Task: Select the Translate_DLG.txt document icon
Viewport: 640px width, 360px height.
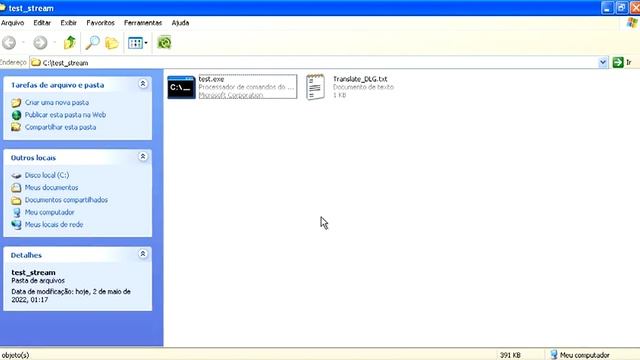Action: click(x=315, y=87)
